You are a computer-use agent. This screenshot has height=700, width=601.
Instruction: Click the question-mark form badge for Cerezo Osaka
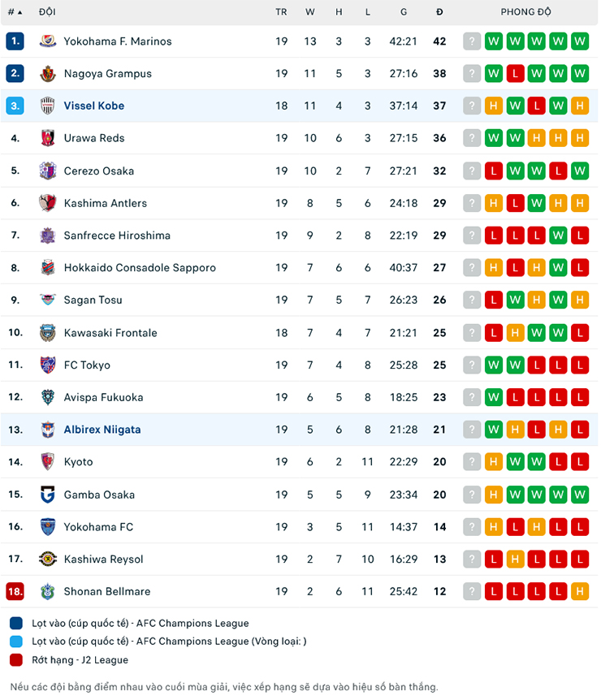point(472,171)
